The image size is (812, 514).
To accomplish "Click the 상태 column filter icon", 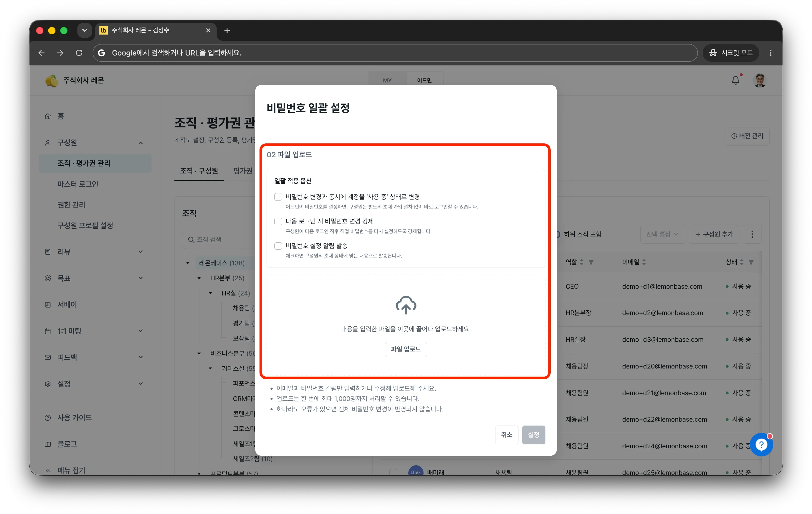I will click(x=751, y=262).
